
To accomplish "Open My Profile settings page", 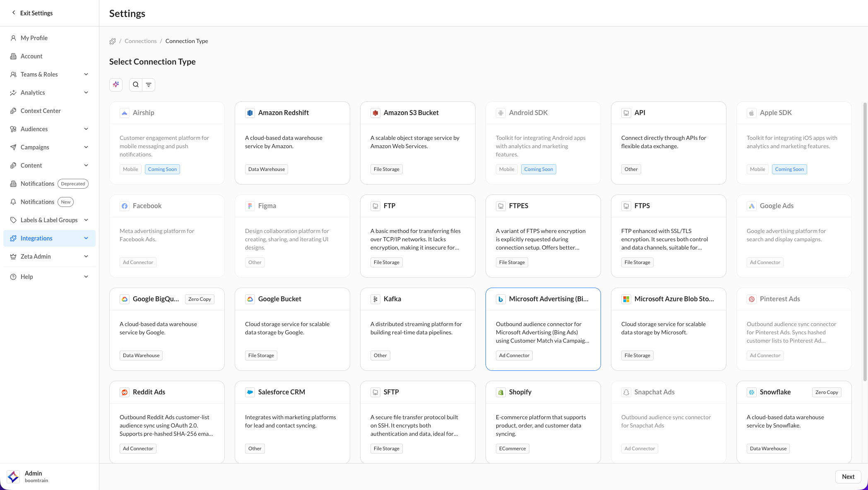I will coord(49,38).
